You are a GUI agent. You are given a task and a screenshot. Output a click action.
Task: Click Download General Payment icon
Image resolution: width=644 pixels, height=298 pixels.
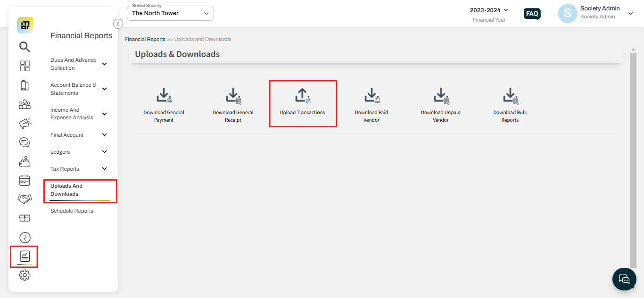click(164, 96)
